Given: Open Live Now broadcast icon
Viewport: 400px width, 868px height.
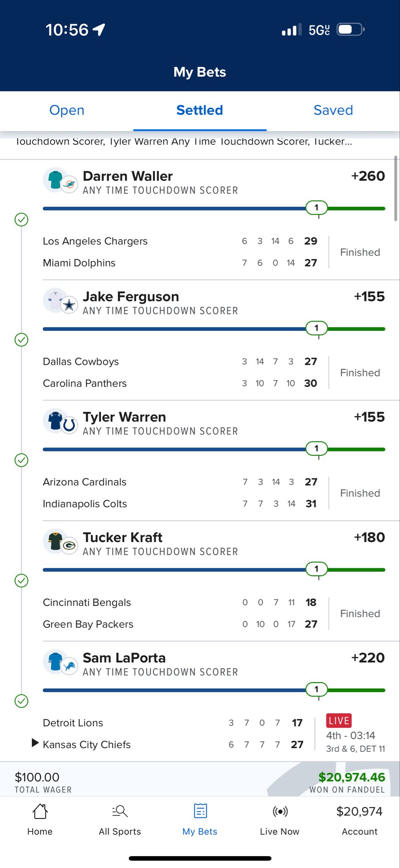Looking at the screenshot, I should [280, 812].
